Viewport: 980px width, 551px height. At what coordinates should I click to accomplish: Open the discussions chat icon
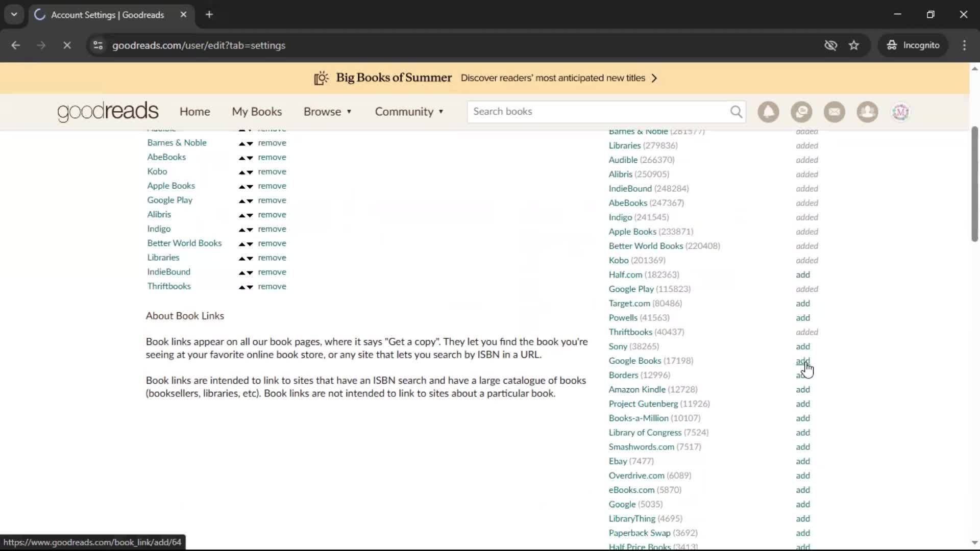tap(801, 112)
